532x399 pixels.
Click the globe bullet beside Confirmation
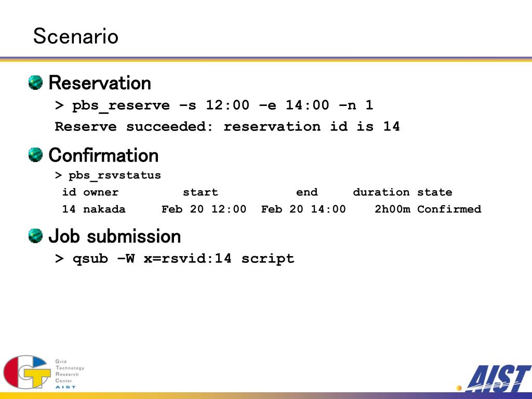point(36,155)
